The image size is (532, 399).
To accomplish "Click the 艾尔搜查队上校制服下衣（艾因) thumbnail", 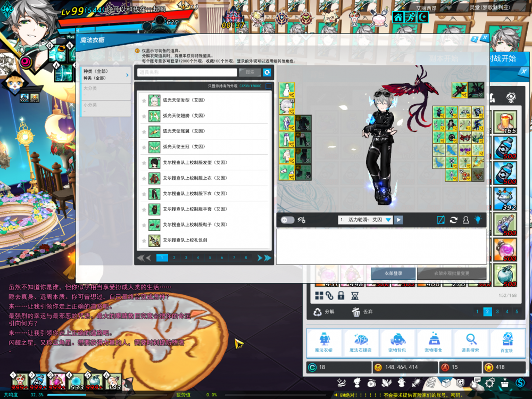I will pyautogui.click(x=154, y=194).
